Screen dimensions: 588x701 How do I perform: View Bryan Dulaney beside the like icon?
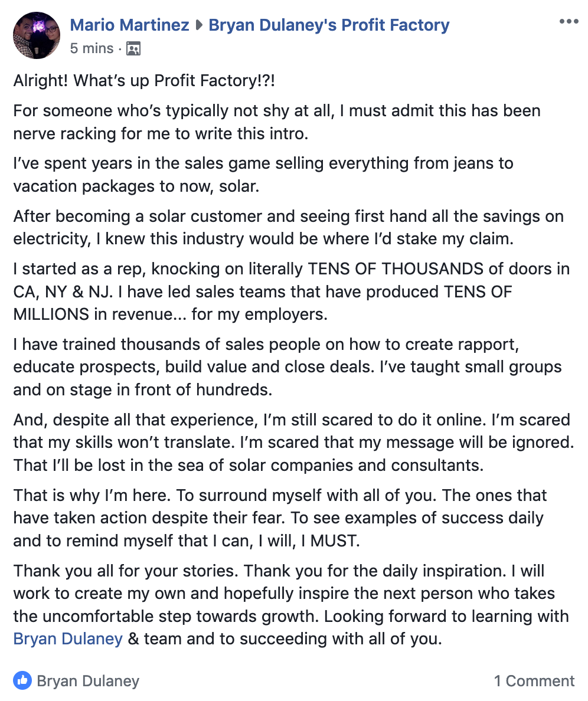click(x=88, y=681)
